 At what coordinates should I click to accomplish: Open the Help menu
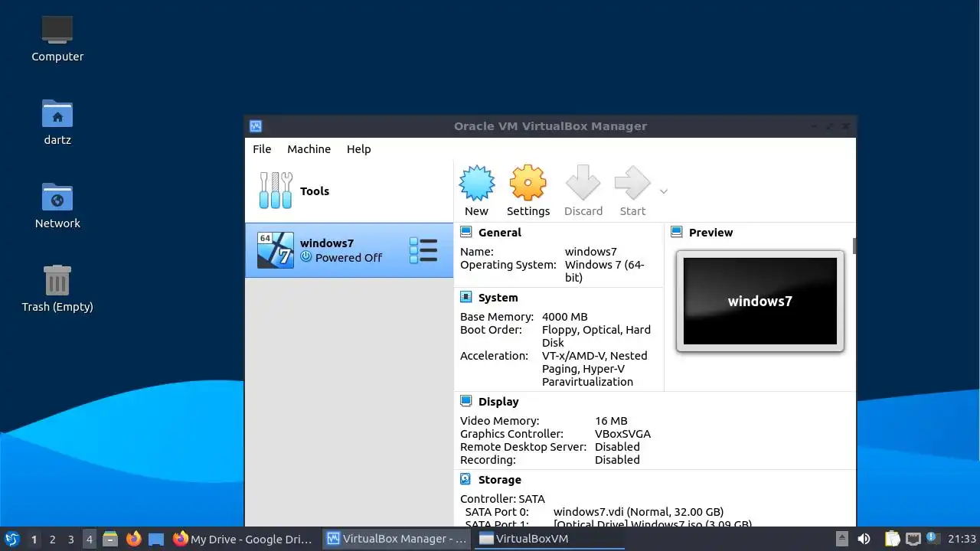coord(358,149)
